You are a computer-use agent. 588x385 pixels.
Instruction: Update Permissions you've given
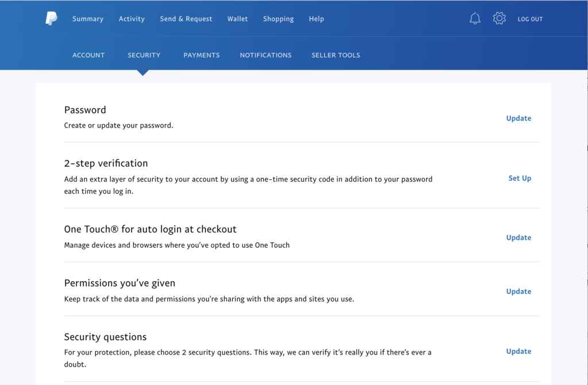[519, 291]
